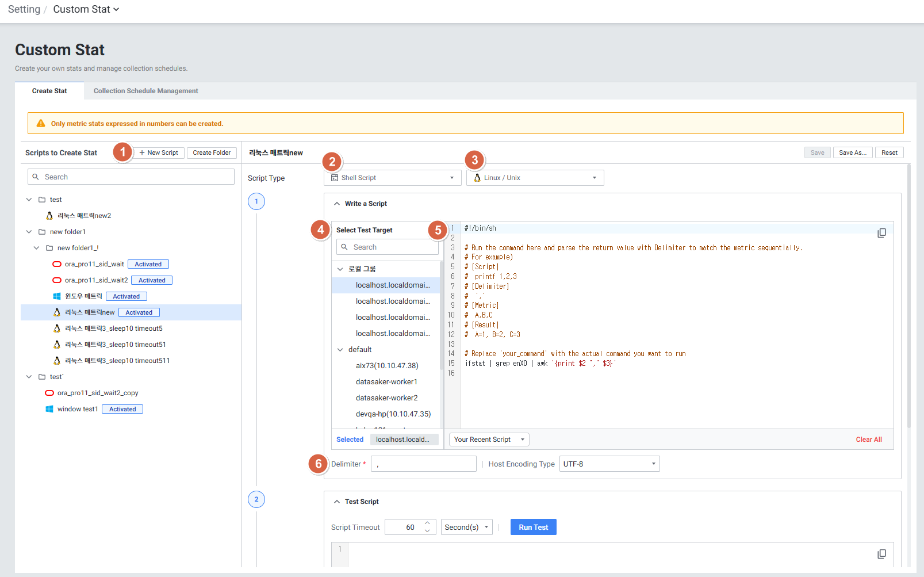Collapse the default host group
The image size is (924, 577).
pyautogui.click(x=340, y=350)
